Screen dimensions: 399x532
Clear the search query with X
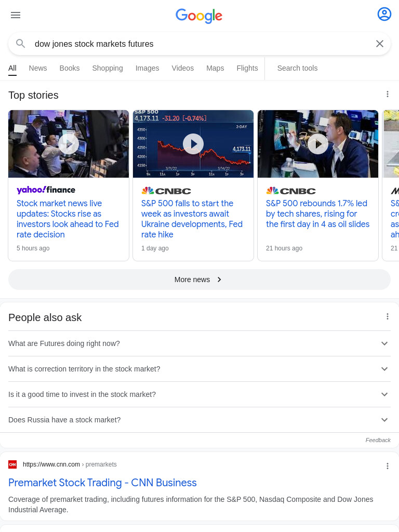380,44
